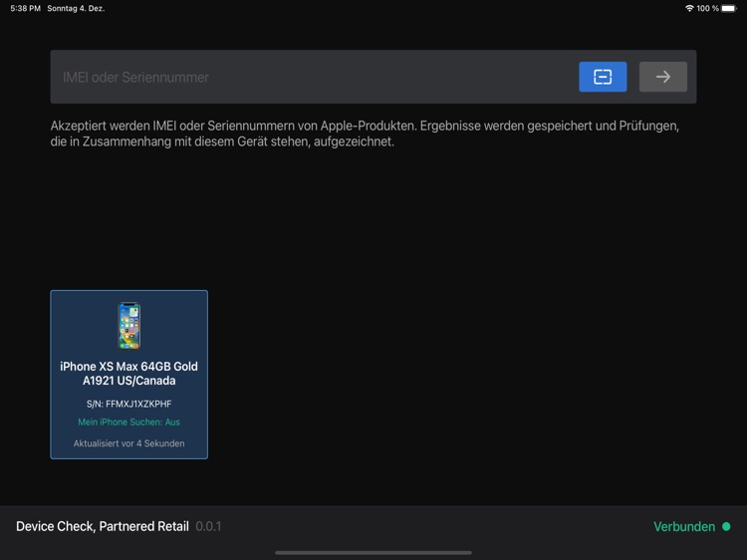This screenshot has height=560, width=747.
Task: Tap the home indicator bar at bottom
Action: click(373, 552)
